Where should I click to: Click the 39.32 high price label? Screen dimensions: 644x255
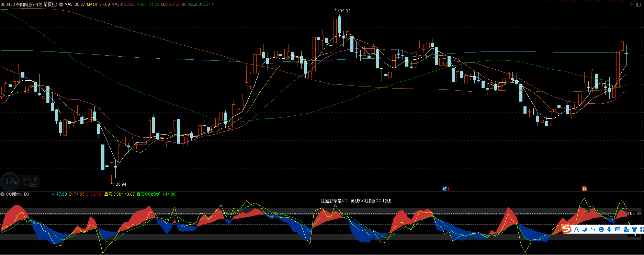[345, 11]
